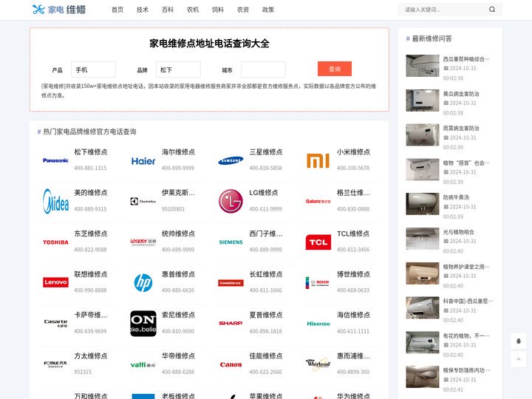Screen dimensions: 532x399
Task: Go to 首页 in navigation
Action: tap(117, 10)
